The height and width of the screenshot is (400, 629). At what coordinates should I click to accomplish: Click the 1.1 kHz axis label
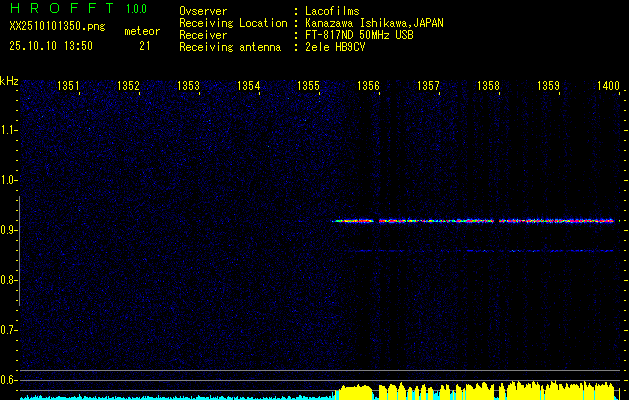(x=10, y=130)
